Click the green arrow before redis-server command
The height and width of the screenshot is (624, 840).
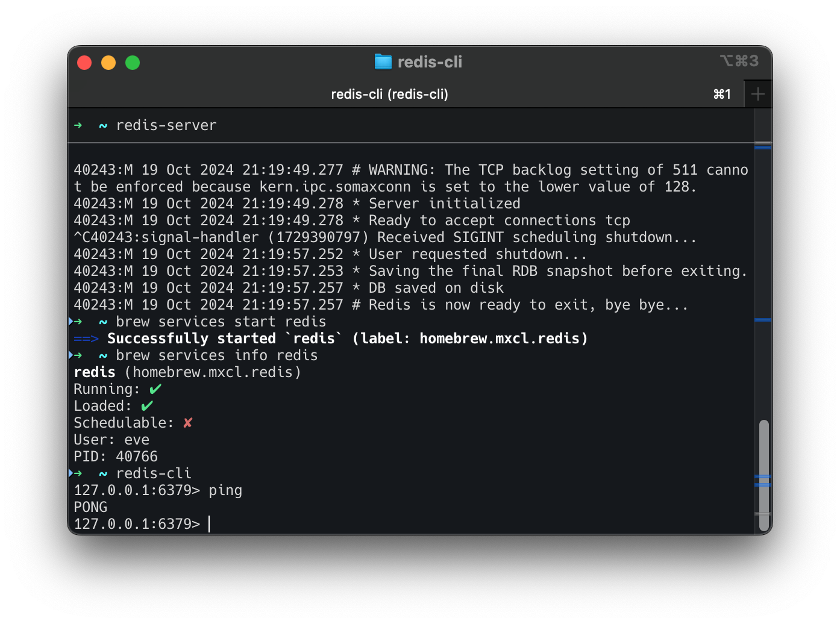click(78, 125)
